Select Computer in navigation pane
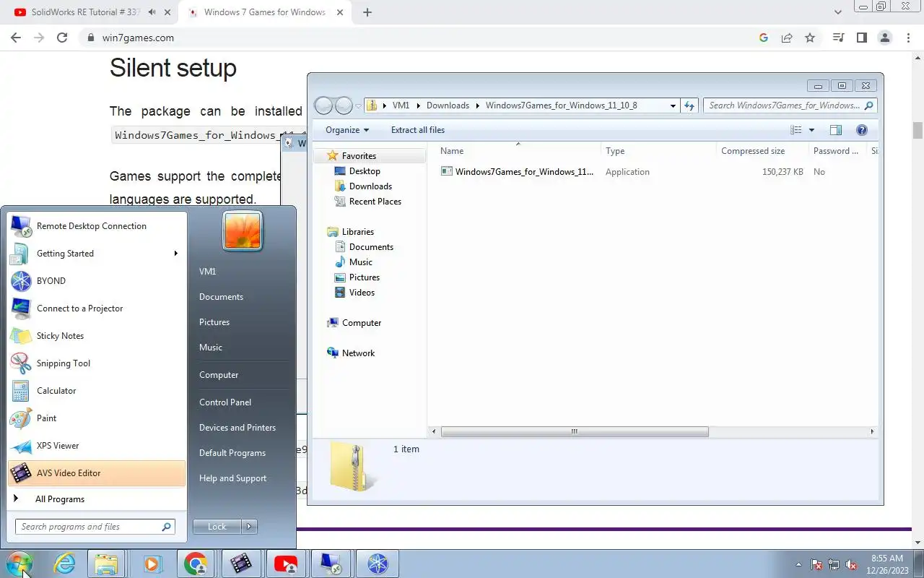Screen dimensions: 924x578 click(361, 323)
